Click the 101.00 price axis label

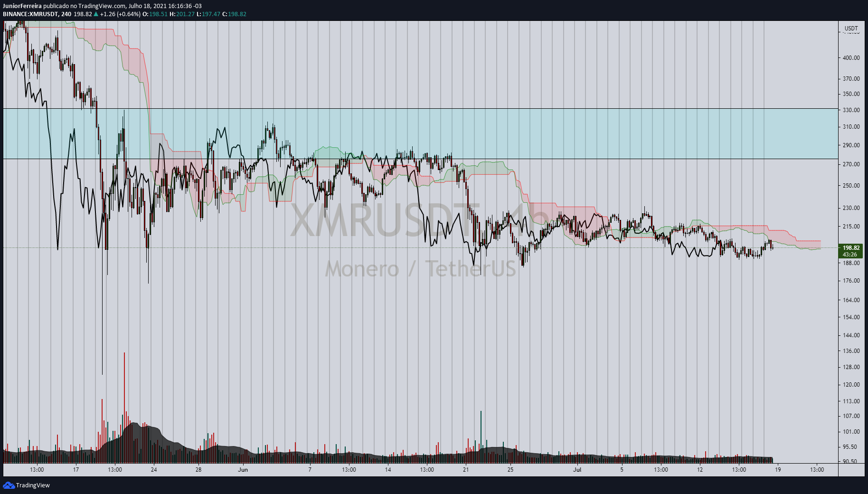click(851, 432)
